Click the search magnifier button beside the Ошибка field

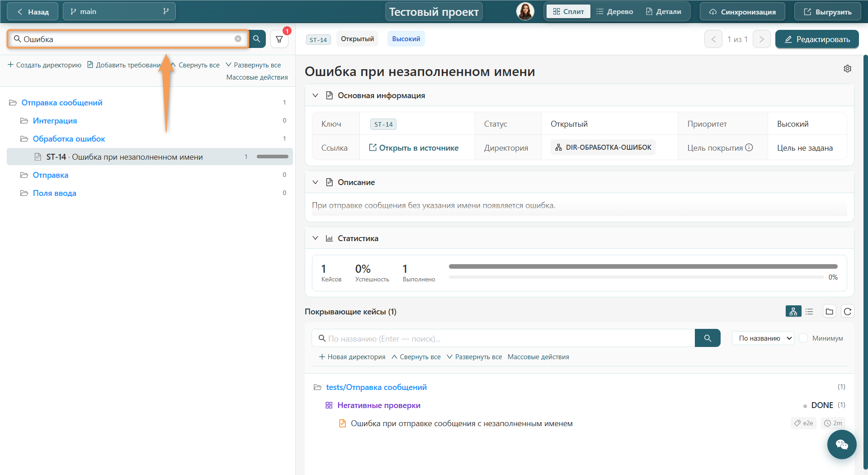click(257, 39)
